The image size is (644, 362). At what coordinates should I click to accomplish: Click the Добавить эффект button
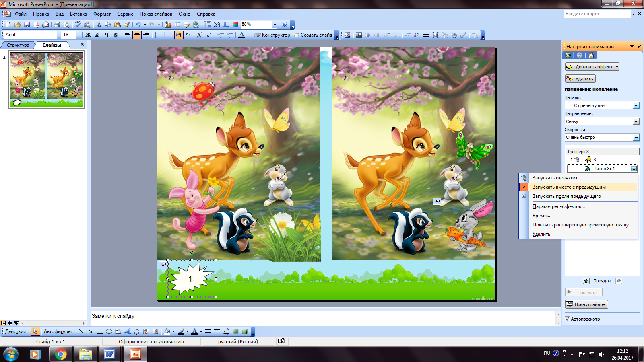[x=592, y=67]
